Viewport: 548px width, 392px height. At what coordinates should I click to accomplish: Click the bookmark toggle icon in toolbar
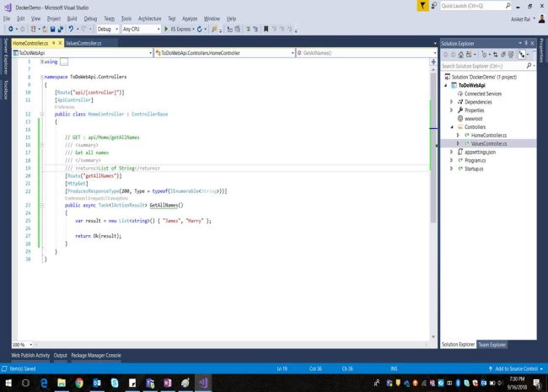coord(266,29)
